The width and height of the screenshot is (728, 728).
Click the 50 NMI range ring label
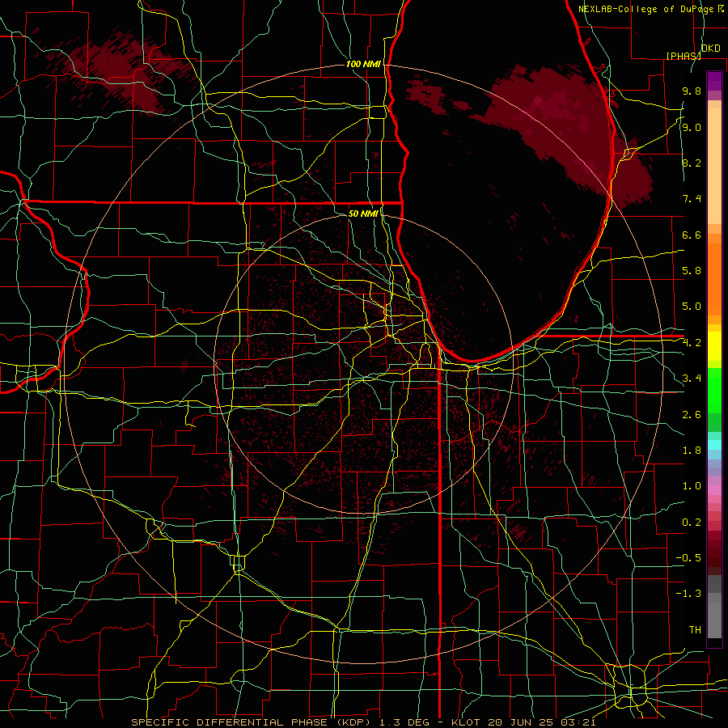pyautogui.click(x=363, y=214)
